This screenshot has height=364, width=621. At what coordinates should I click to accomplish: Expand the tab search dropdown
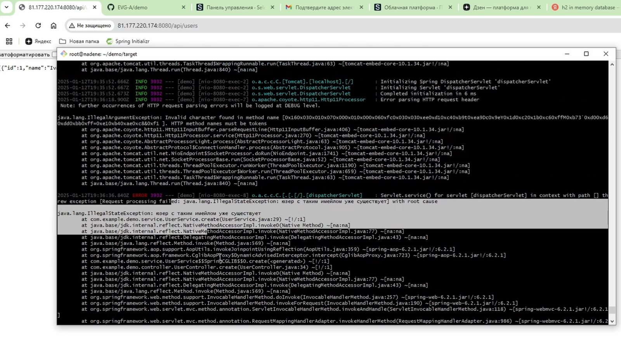tap(7, 7)
